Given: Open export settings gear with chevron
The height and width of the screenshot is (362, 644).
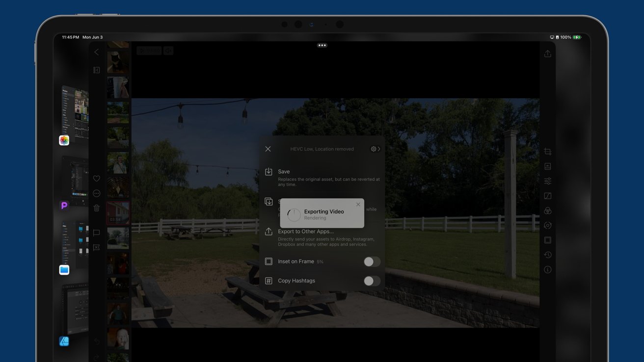Looking at the screenshot, I should coord(376,149).
